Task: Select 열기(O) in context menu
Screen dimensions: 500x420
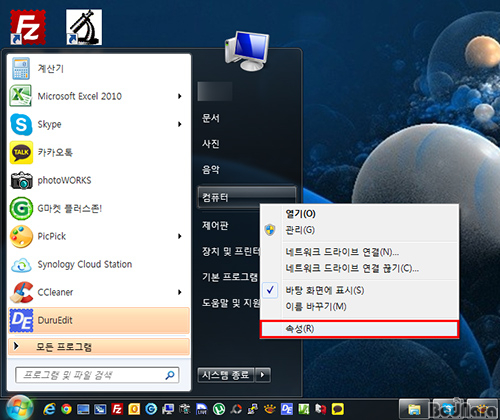Action: [359, 214]
